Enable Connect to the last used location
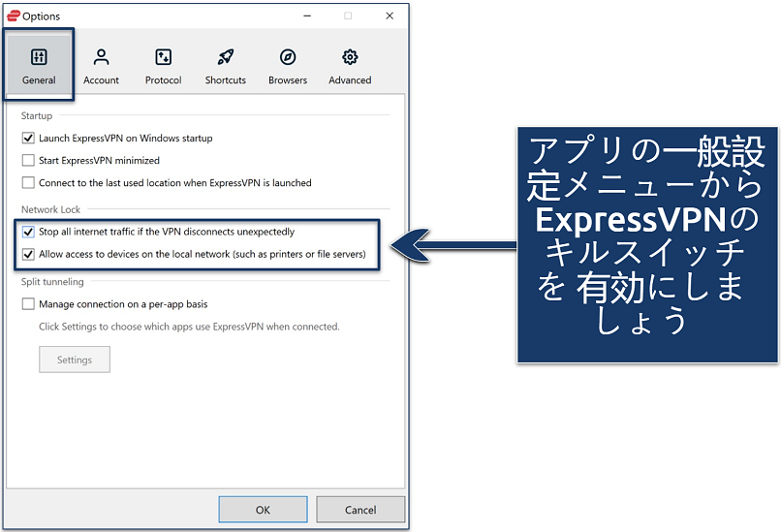Image resolution: width=781 pixels, height=532 pixels. point(28,183)
